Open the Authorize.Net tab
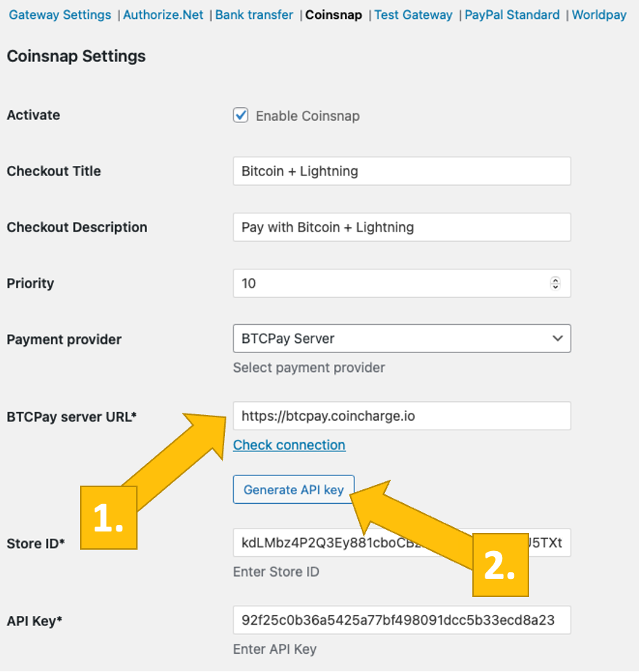639x672 pixels. click(x=163, y=15)
